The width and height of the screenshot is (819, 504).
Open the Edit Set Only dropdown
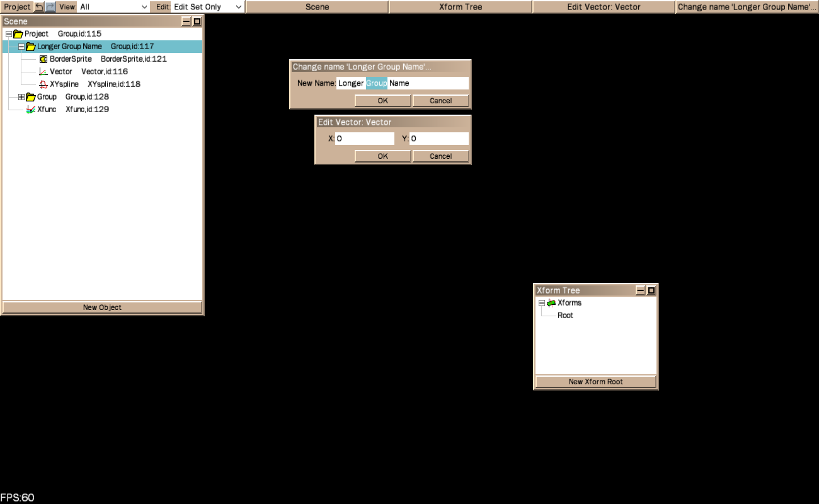(x=208, y=7)
